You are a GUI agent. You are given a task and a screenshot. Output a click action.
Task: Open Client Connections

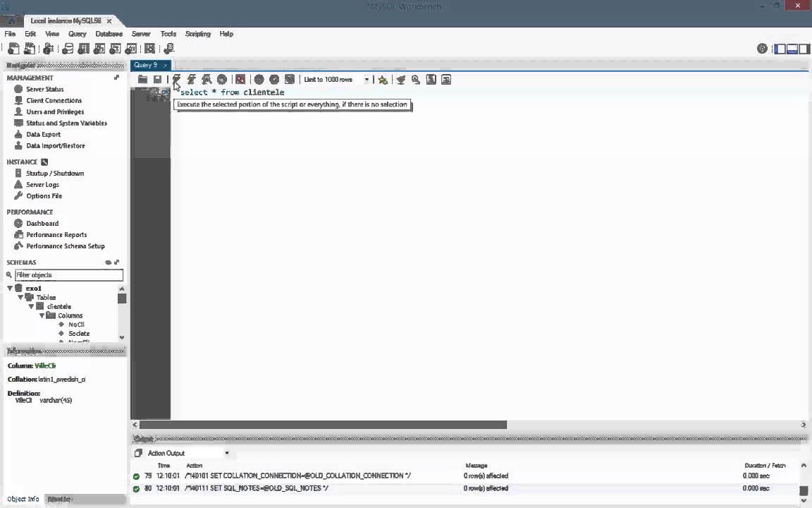click(x=54, y=101)
